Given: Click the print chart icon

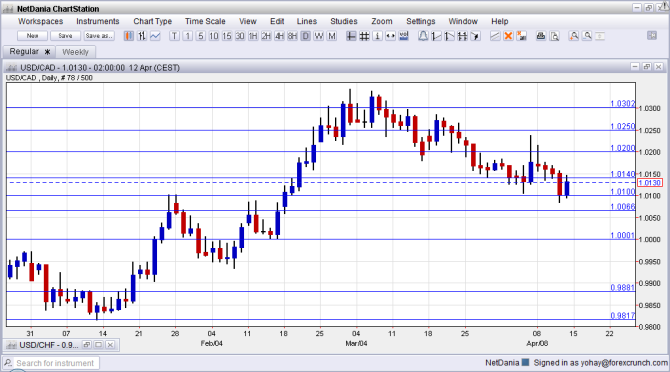Looking at the screenshot, I should (x=541, y=36).
